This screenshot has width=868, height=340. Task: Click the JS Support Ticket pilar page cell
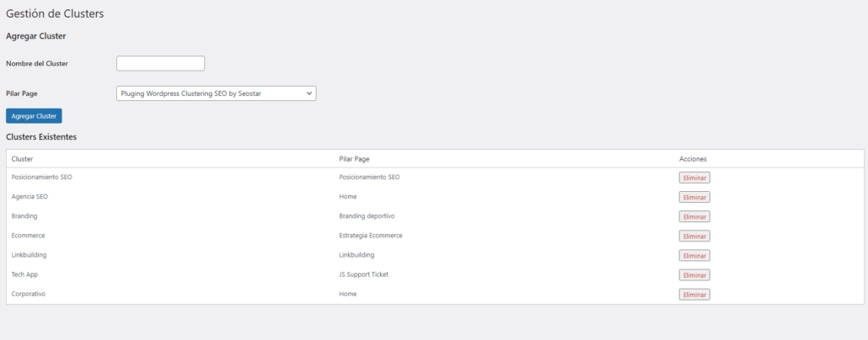(363, 274)
